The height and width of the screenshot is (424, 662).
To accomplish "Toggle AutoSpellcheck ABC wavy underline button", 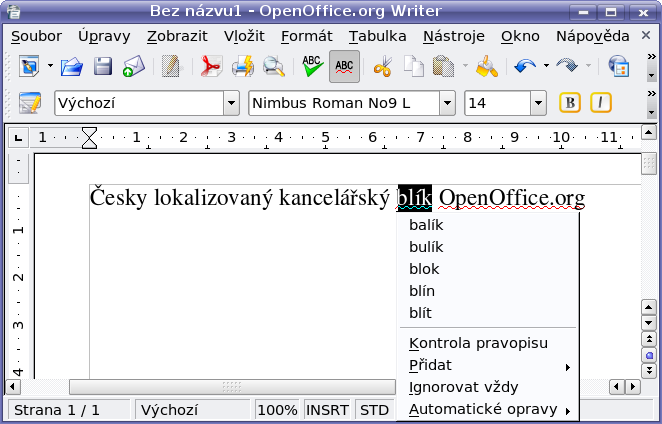I will [x=345, y=66].
